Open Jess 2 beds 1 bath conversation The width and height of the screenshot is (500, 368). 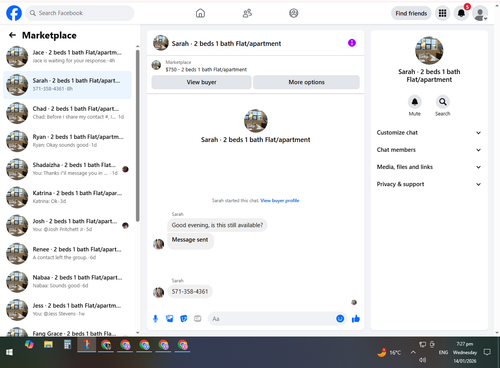(67, 310)
